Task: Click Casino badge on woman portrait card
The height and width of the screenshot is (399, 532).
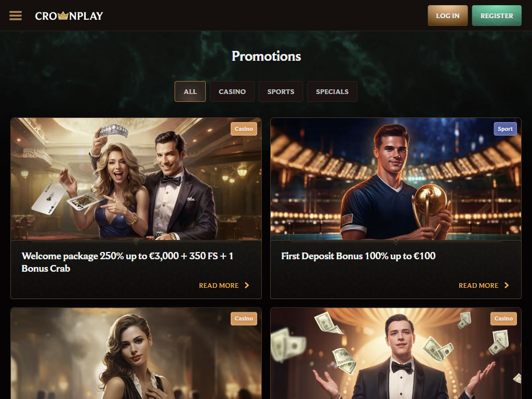Action: [244, 318]
